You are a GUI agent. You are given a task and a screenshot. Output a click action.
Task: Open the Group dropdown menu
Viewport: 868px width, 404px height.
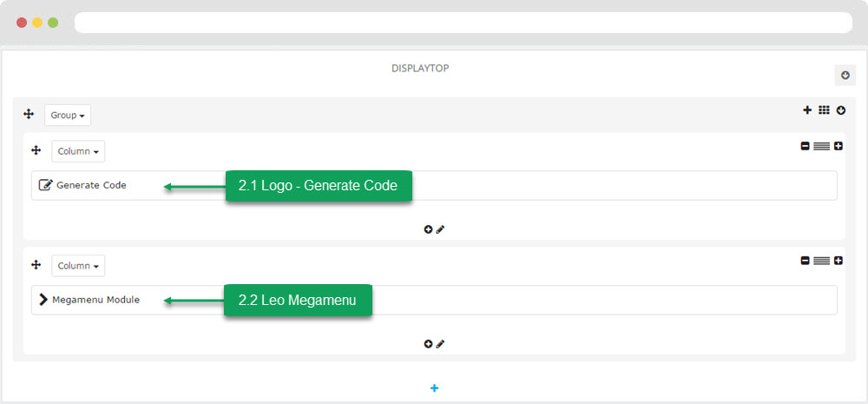point(68,116)
